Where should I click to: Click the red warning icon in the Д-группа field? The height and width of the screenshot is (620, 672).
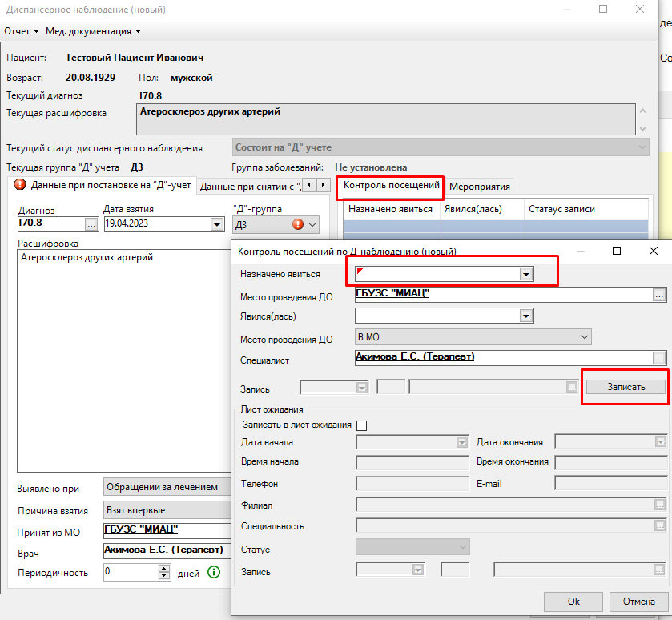(x=298, y=224)
